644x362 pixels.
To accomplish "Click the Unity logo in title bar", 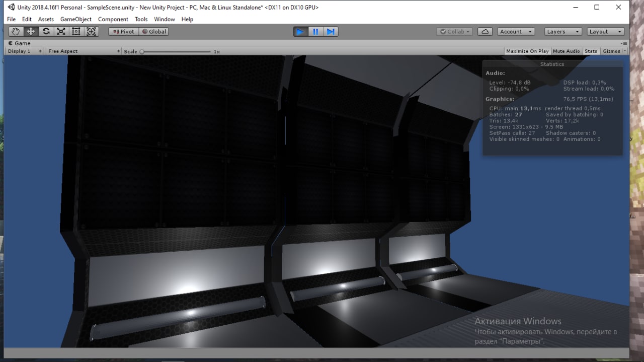I will [x=11, y=7].
